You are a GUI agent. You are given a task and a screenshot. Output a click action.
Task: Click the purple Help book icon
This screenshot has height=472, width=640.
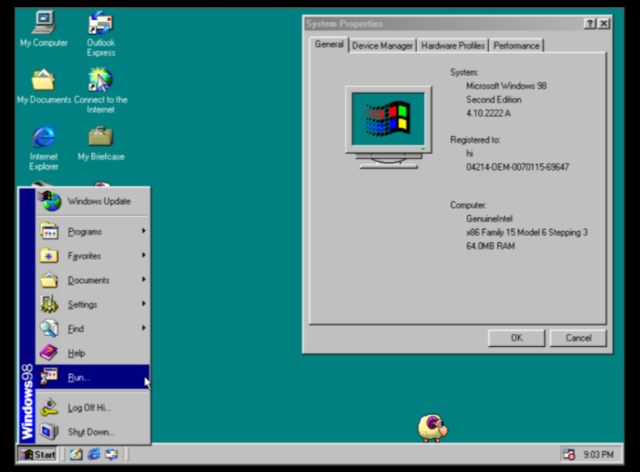coord(49,353)
